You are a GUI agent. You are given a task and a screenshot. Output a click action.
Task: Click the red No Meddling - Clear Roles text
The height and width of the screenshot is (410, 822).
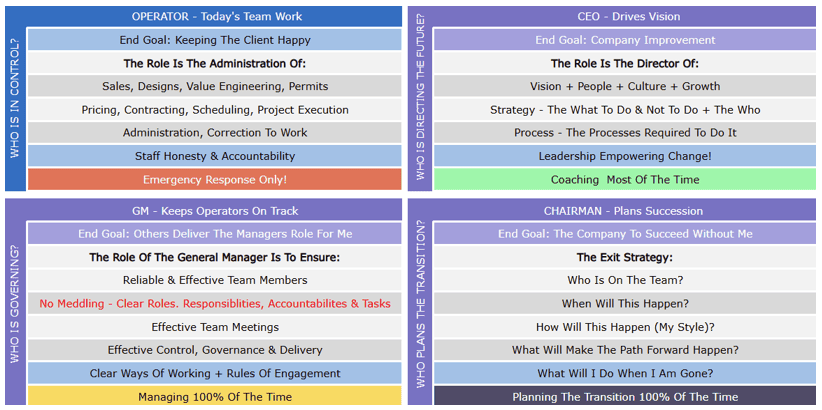click(x=215, y=304)
